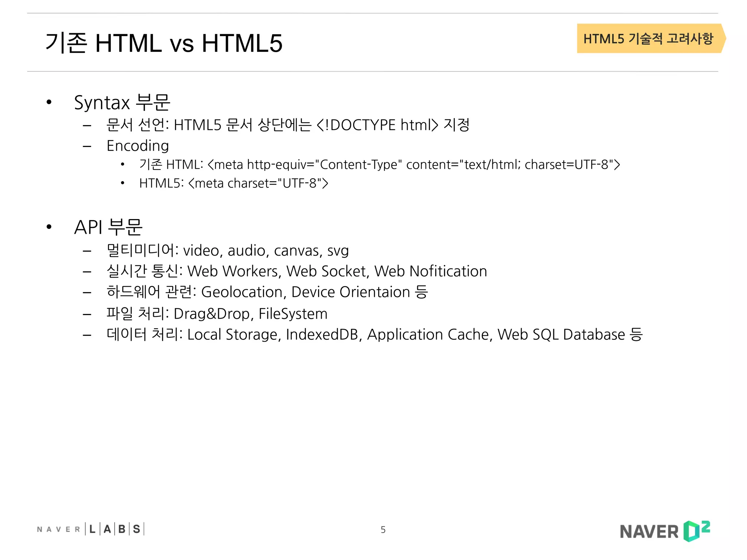Click the green D2 cube icon
The width and height of the screenshot is (747, 560).
tap(692, 532)
